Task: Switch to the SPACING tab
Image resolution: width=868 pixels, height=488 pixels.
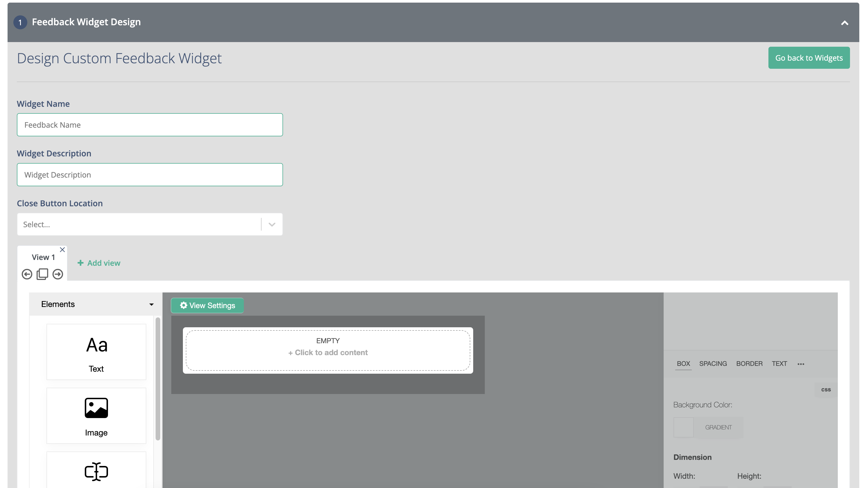Action: click(x=713, y=364)
